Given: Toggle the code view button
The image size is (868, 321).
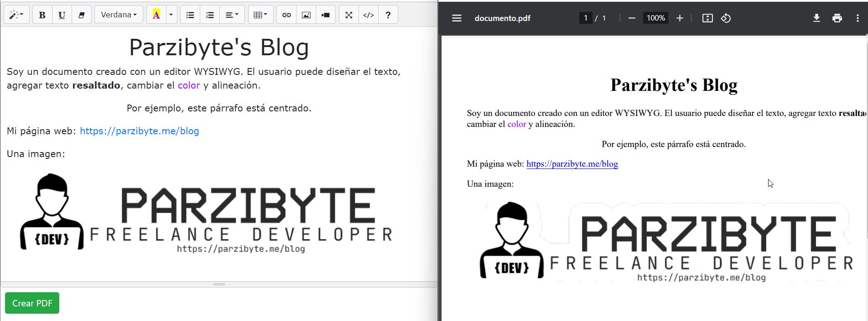Looking at the screenshot, I should coord(369,15).
